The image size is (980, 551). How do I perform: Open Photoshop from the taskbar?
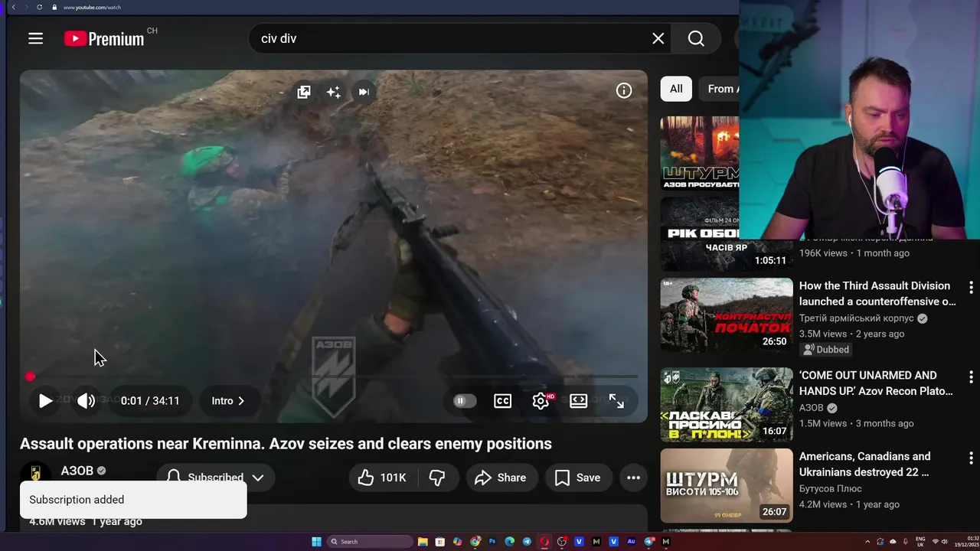point(492,542)
